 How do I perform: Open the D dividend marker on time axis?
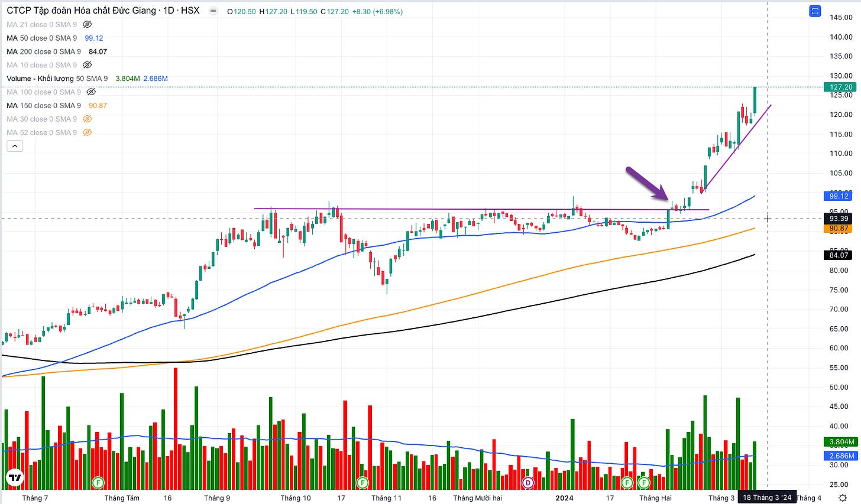[x=528, y=483]
